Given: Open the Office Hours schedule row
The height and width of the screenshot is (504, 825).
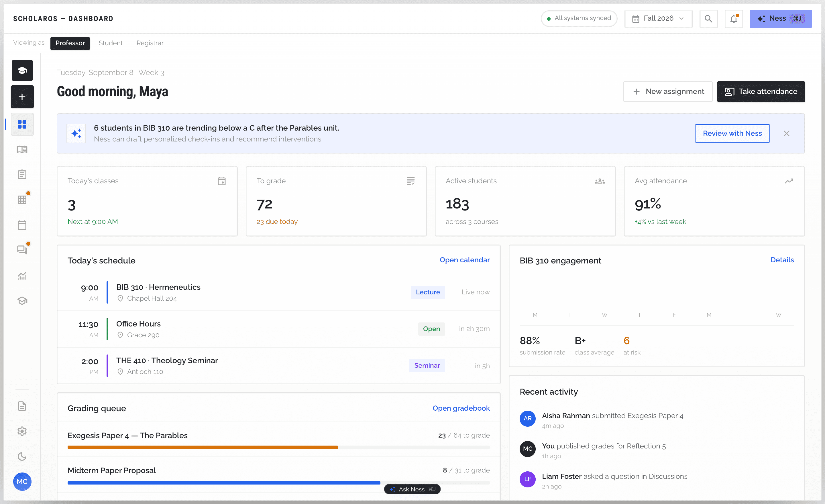Looking at the screenshot, I should click(x=278, y=329).
